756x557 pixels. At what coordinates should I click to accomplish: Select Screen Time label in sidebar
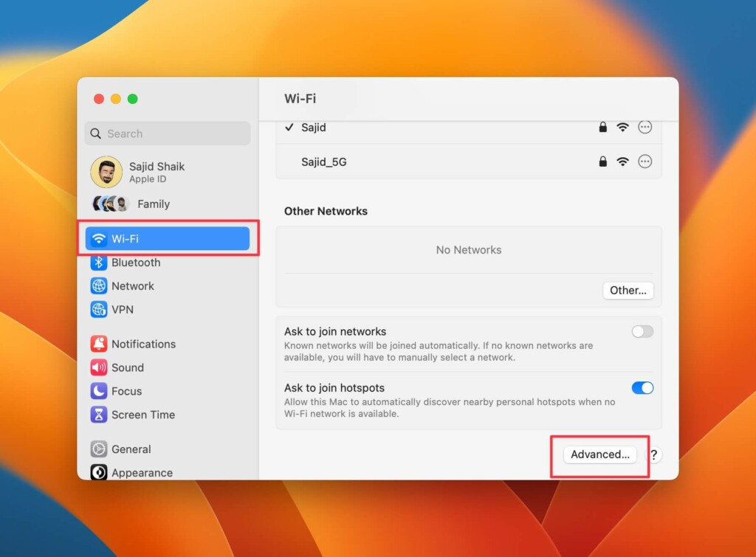click(143, 415)
